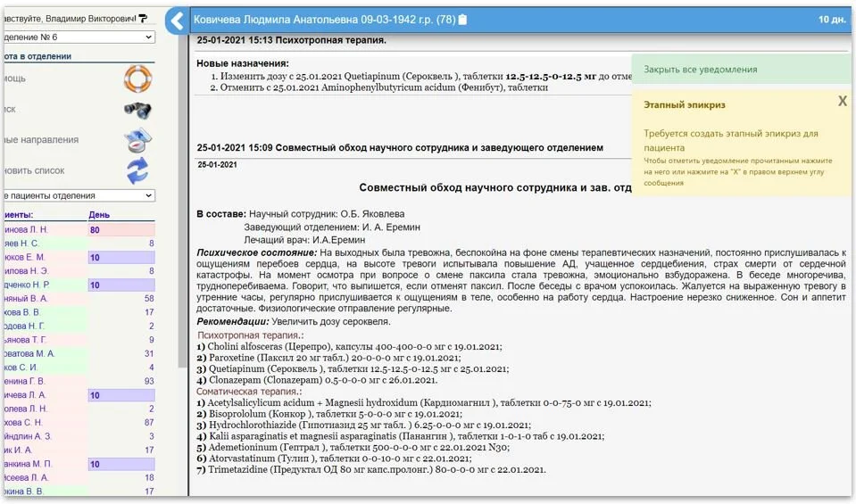
Task: Select patient Т. Г. with day 9
Action: tap(79, 340)
